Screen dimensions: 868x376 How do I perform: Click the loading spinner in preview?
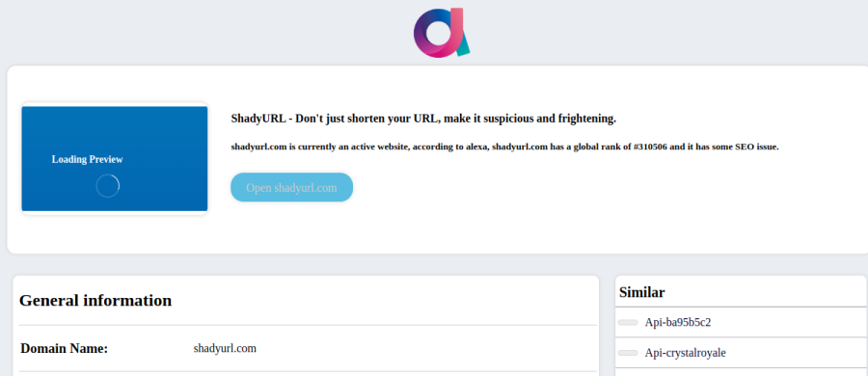(107, 186)
